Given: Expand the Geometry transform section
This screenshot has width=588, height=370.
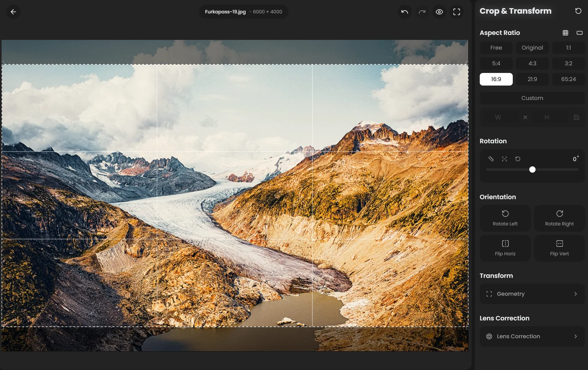Looking at the screenshot, I should pos(532,294).
